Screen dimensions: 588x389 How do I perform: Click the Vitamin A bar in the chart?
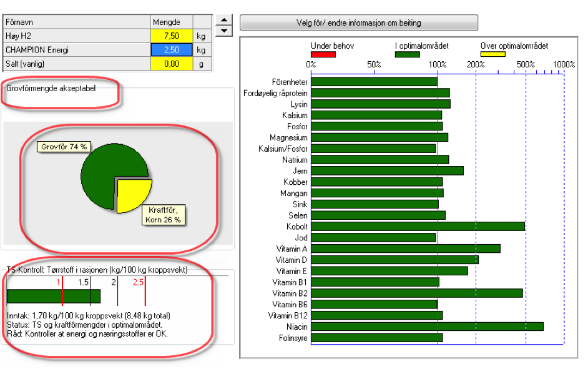pos(406,249)
